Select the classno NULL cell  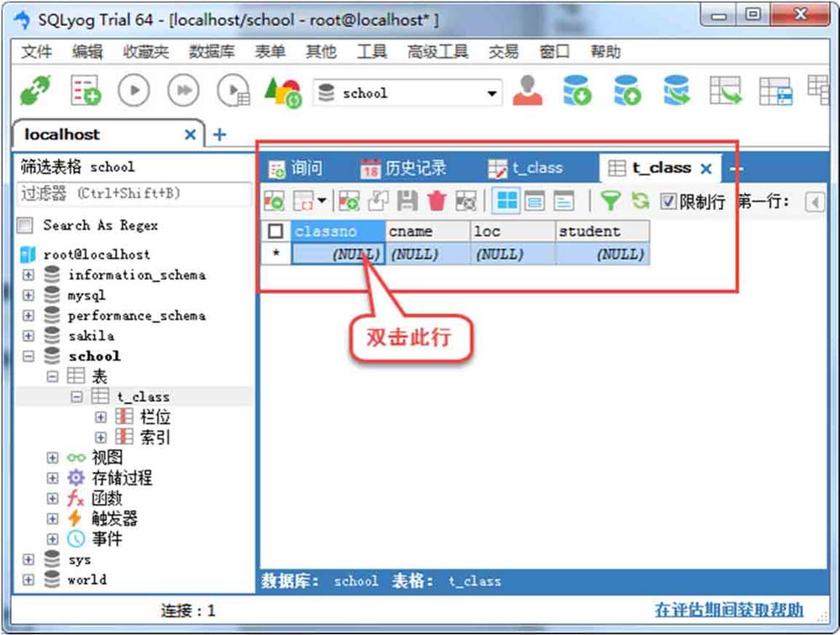338,254
